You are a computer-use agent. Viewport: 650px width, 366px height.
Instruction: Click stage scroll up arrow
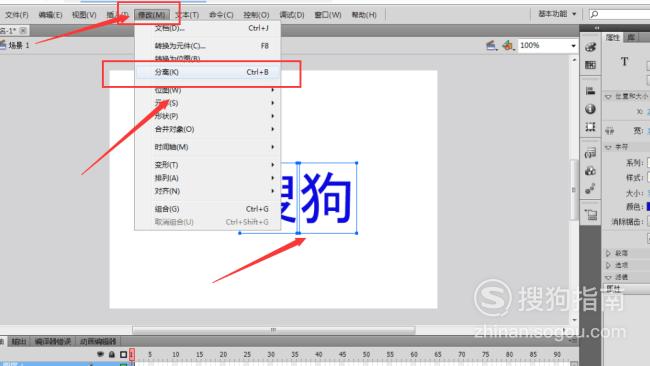[574, 60]
